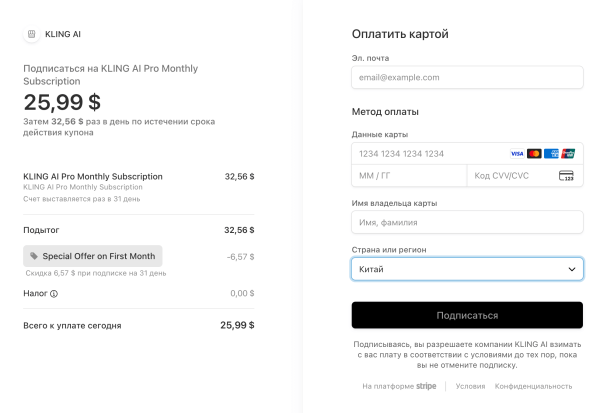The image size is (600, 413).
Task: Click the Visa card icon
Action: click(516, 154)
